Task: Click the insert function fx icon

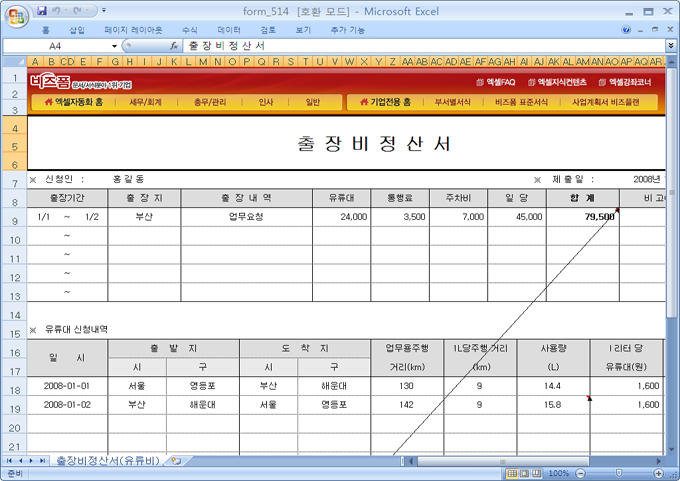Action: tap(174, 46)
